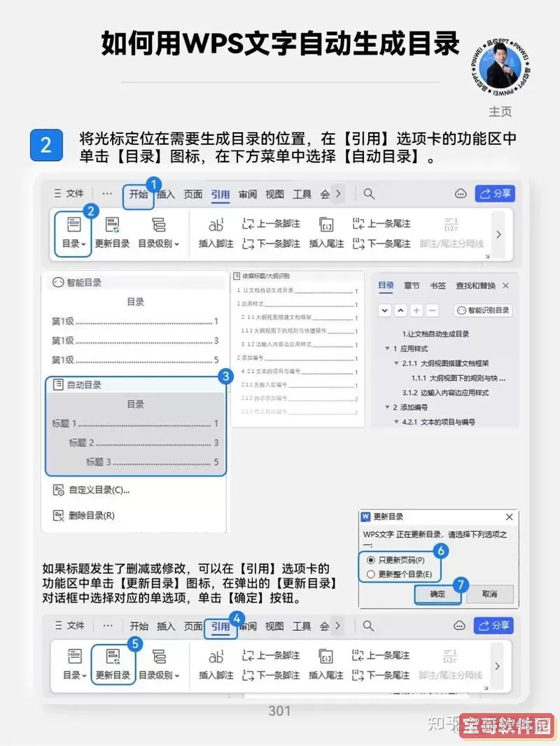Click 插入尾注 in the upper ribbon

[x=326, y=233]
